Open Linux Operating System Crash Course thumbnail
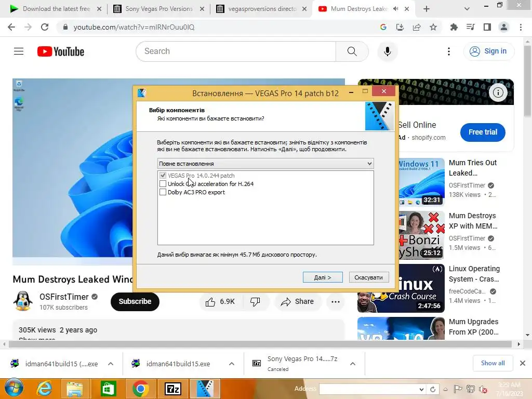The width and height of the screenshot is (532, 399). pos(401,288)
